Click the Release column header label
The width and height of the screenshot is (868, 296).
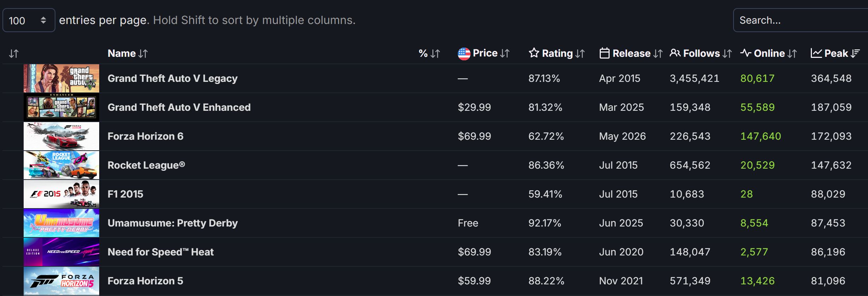(631, 53)
